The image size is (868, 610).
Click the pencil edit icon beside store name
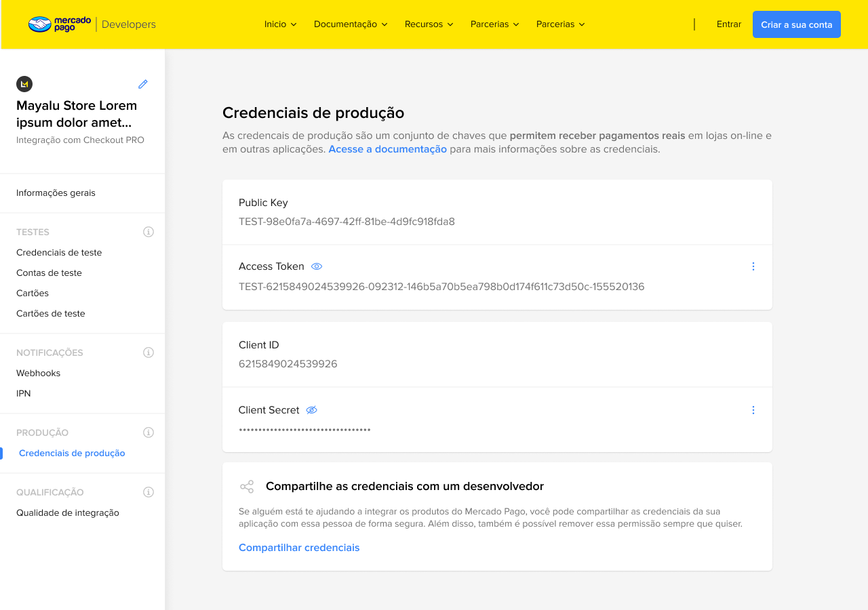143,84
